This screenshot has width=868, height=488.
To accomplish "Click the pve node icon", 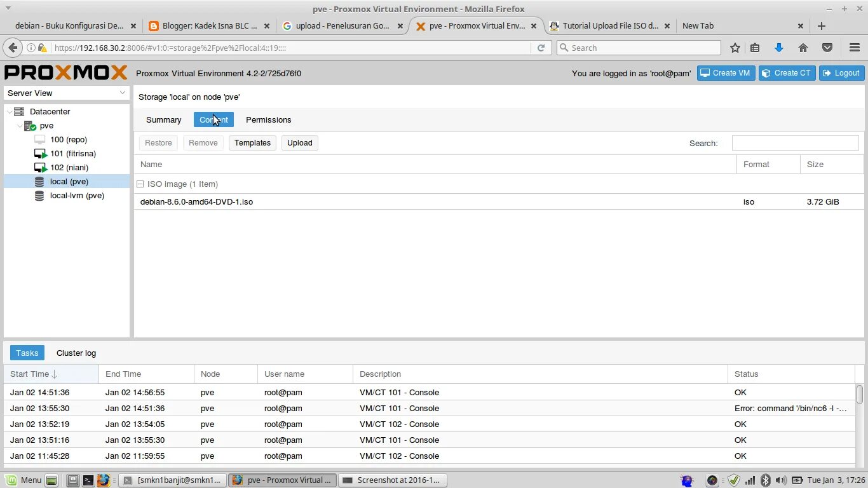I will pos(30,126).
